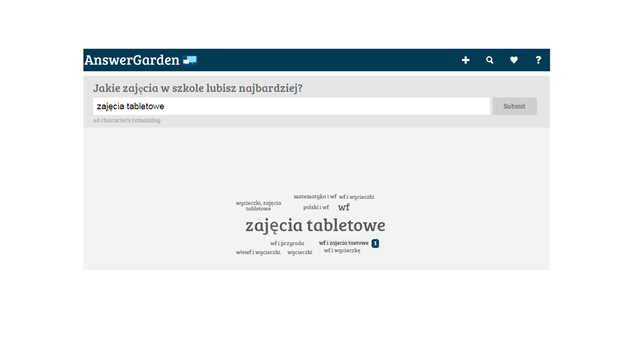
Task: Select the "wf i zajęcia tabletowe" answer
Action: (344, 243)
